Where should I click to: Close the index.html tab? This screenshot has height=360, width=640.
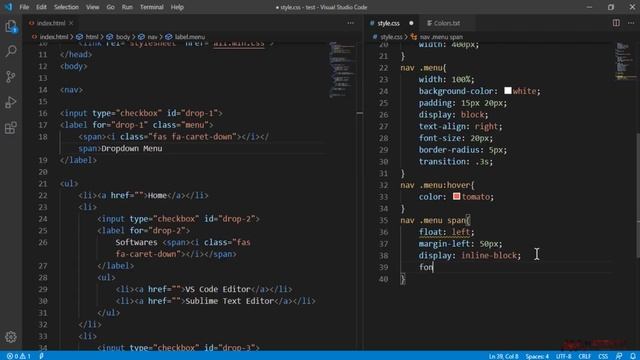click(x=71, y=23)
